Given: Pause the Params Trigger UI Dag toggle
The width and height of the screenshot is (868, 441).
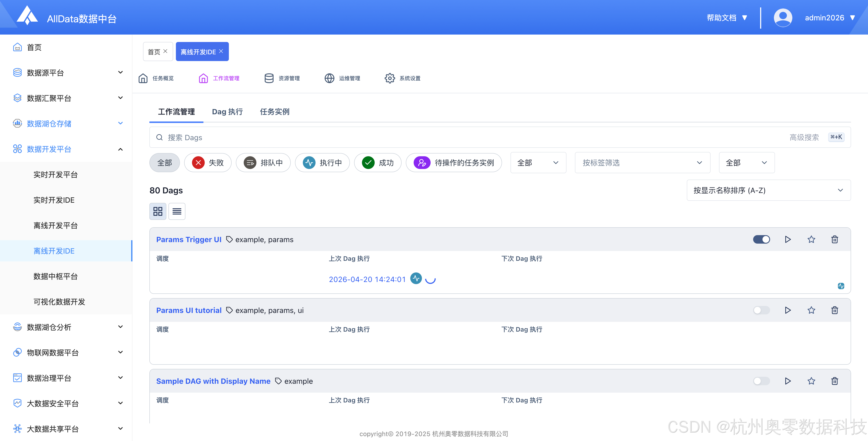Looking at the screenshot, I should 761,239.
